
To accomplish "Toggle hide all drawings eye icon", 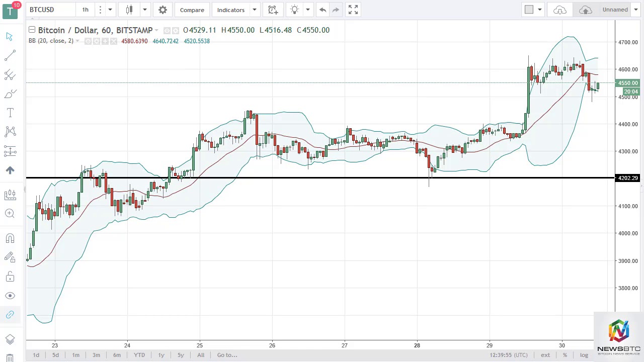I will point(10,296).
